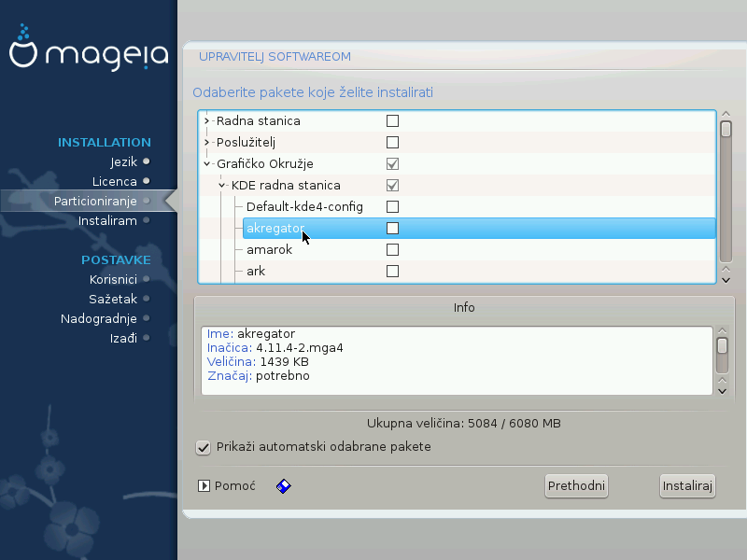Select the Korisnici settings step

click(113, 279)
